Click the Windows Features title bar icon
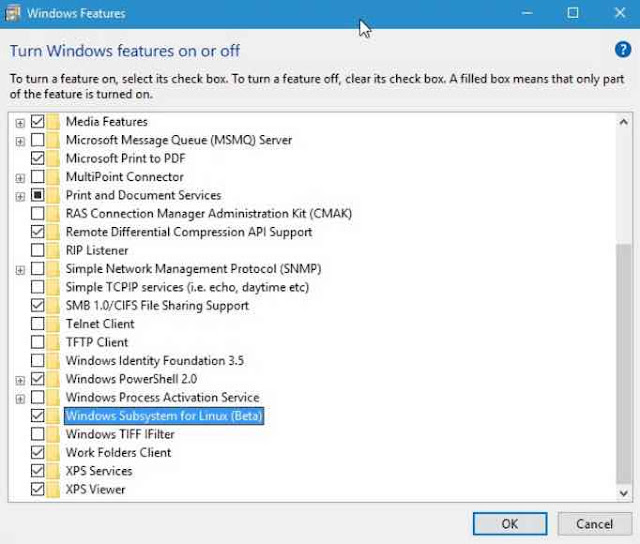The width and height of the screenshot is (640, 544). pyautogui.click(x=12, y=13)
